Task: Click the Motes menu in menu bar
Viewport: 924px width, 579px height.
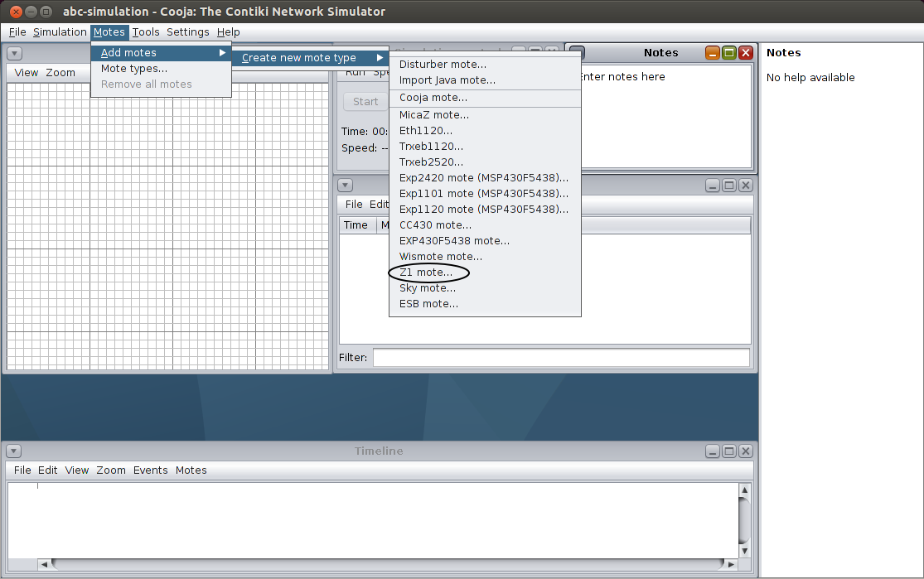Action: (109, 31)
